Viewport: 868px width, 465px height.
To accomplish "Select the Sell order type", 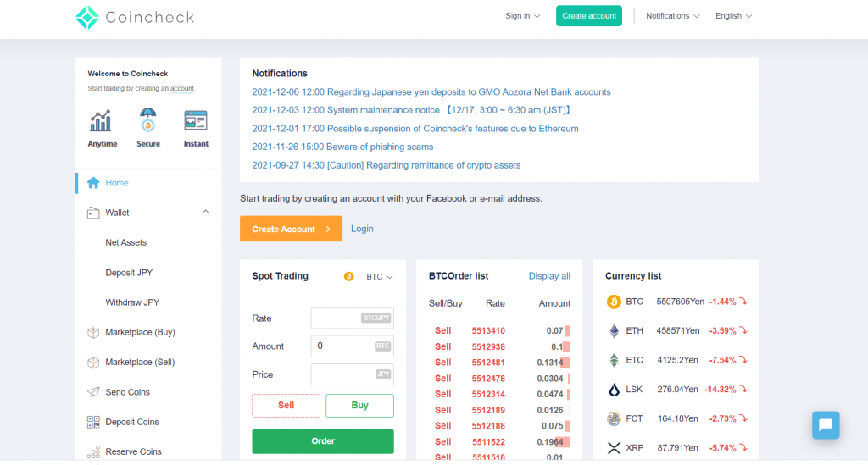I will 286,405.
